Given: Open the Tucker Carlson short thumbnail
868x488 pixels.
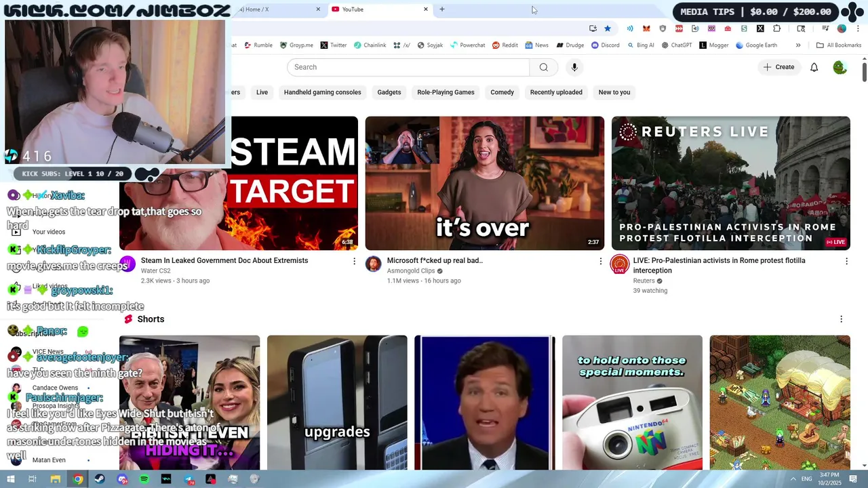Looking at the screenshot, I should pyautogui.click(x=485, y=403).
